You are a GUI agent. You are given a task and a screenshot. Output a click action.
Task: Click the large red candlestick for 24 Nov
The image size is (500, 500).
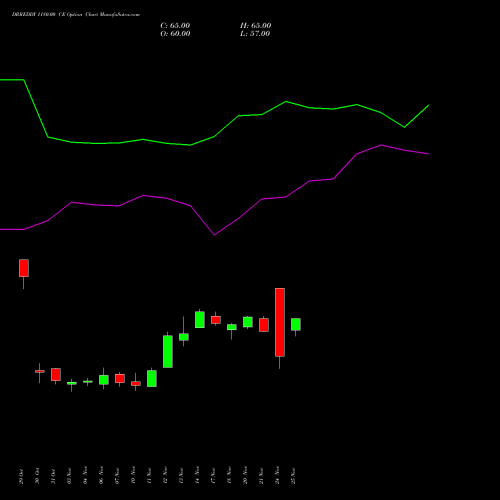280,322
